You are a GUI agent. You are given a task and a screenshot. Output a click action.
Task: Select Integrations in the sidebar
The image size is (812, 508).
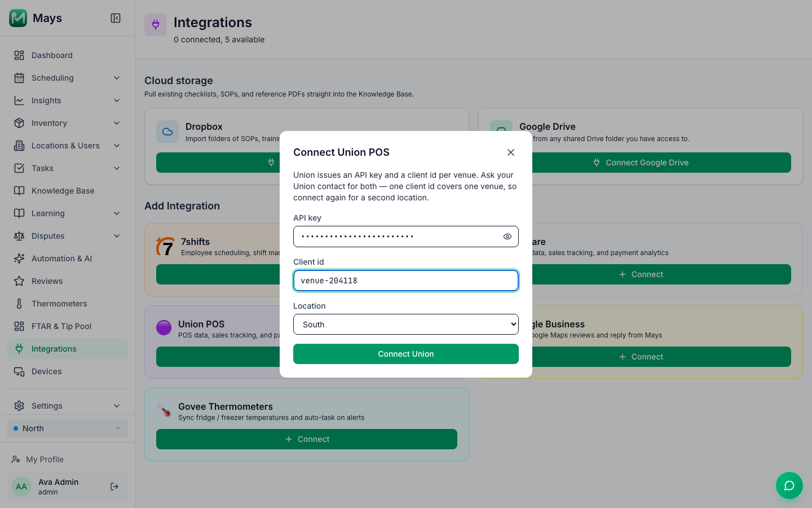(68, 349)
